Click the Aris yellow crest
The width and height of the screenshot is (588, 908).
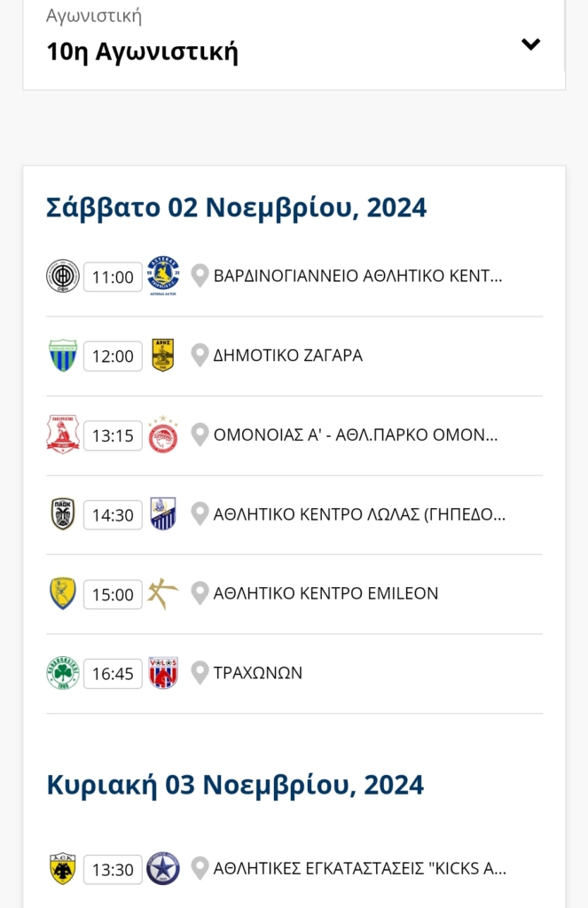163,355
